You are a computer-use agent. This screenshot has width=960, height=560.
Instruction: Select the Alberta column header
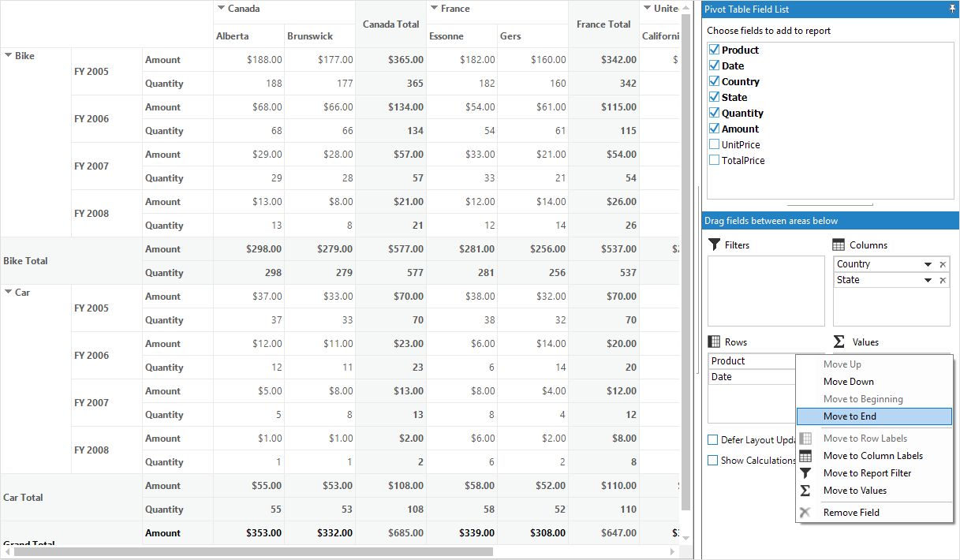click(x=249, y=36)
